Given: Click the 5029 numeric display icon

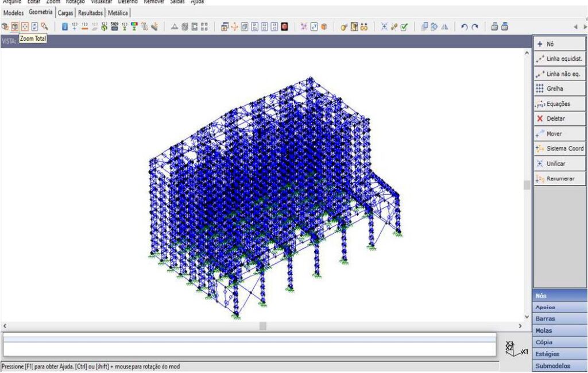Looking at the screenshot, I should click(x=114, y=26).
